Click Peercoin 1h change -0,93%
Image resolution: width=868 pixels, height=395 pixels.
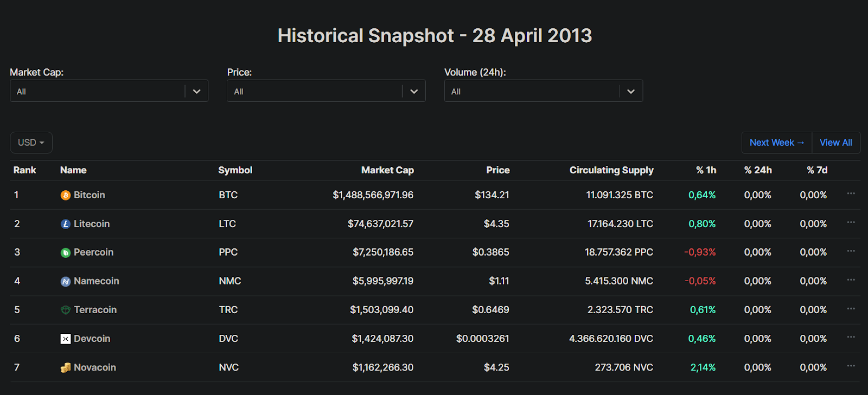(700, 252)
